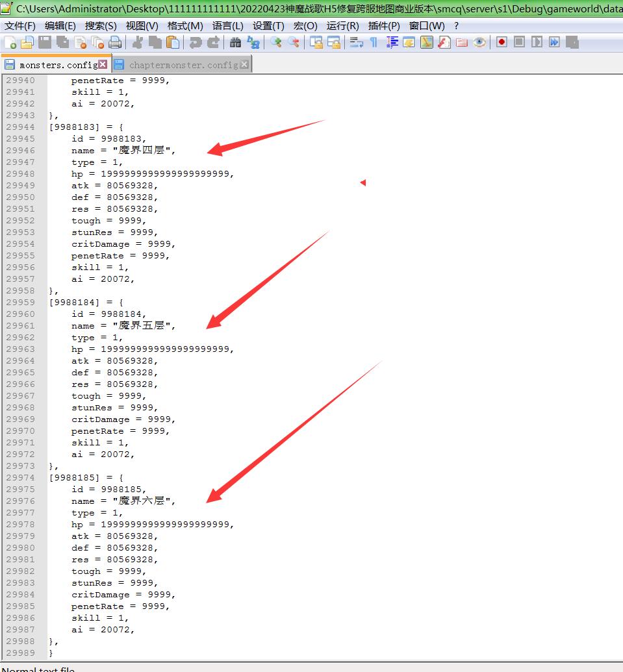Open the Replace toolbar icon
Screen dimensions: 623x672
253,42
